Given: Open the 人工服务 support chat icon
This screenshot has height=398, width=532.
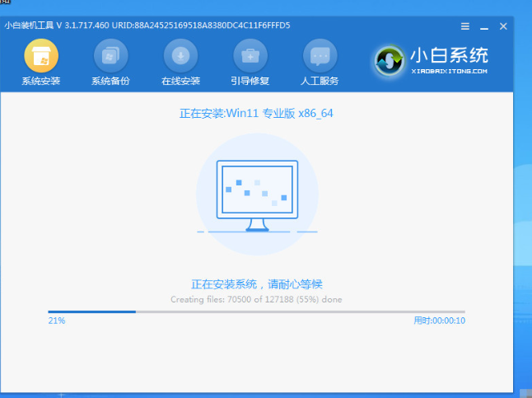Looking at the screenshot, I should click(320, 56).
